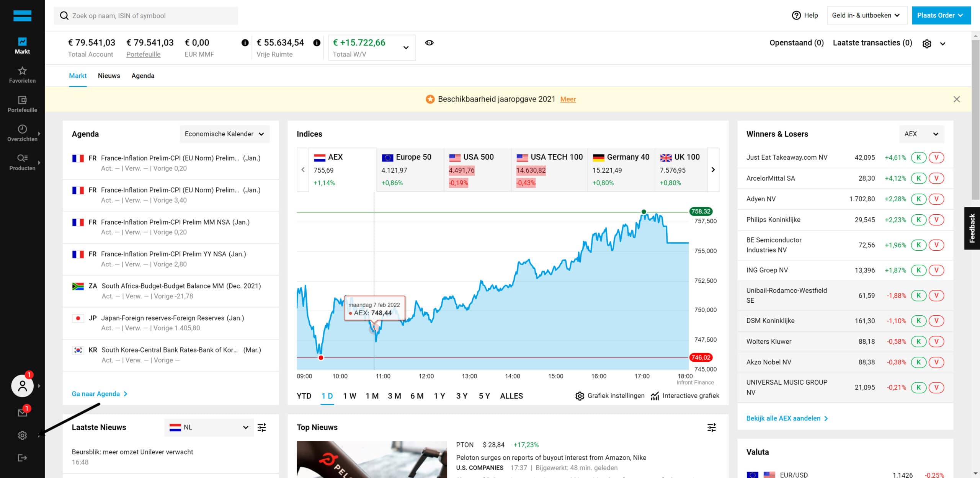Click V sell button for ING Groep NV
This screenshot has width=980, height=478.
tap(936, 270)
